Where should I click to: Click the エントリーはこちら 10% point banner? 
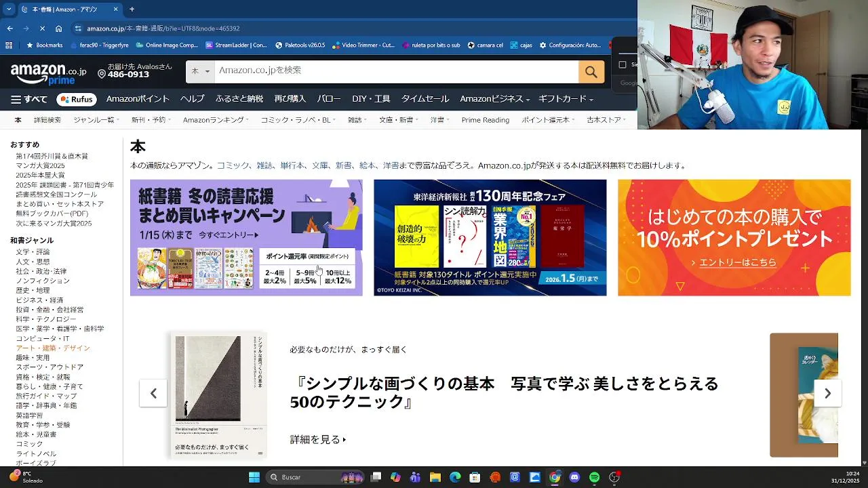click(x=734, y=237)
